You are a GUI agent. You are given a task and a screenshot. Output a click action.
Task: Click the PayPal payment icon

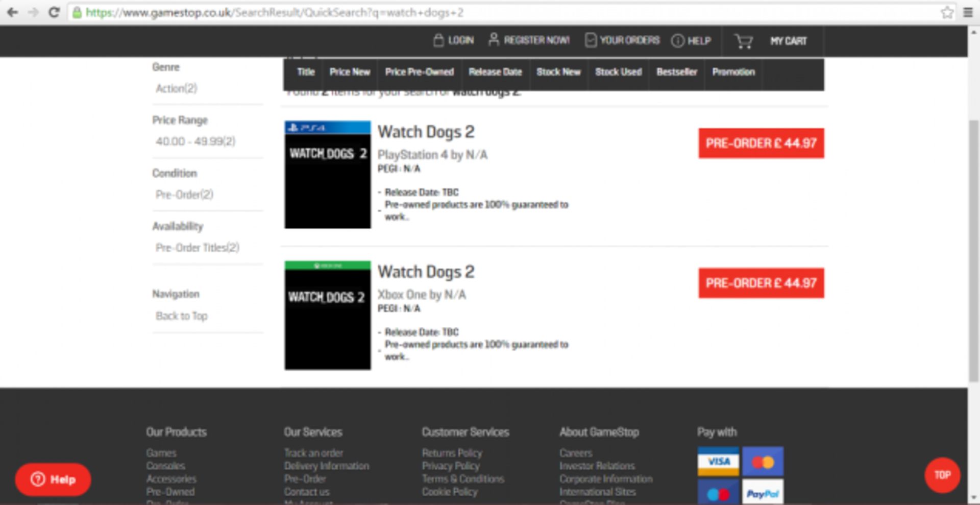point(763,492)
